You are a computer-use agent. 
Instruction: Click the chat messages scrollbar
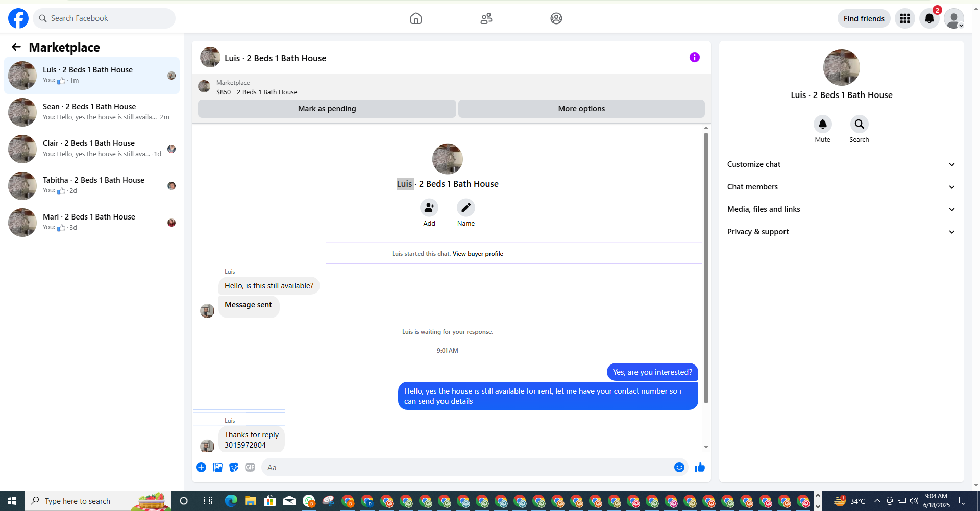[x=706, y=268]
